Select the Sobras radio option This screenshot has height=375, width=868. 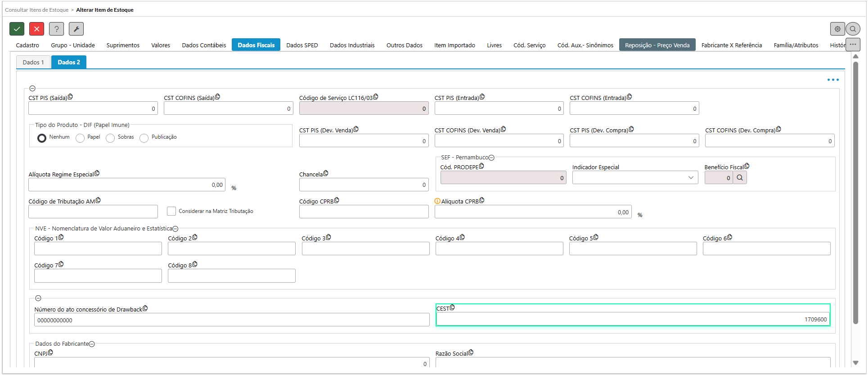click(110, 138)
